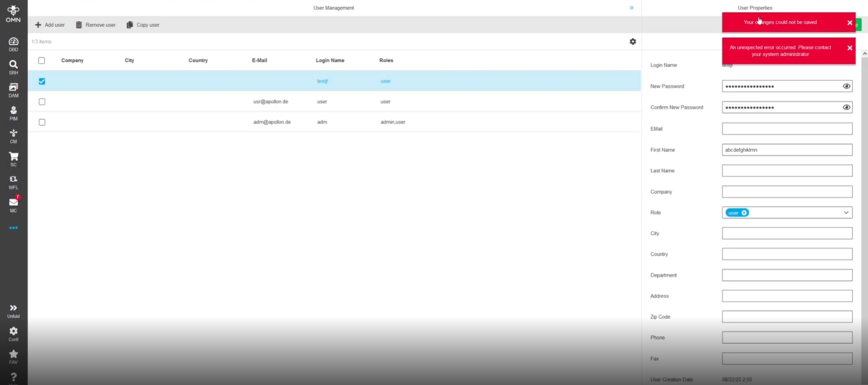Image resolution: width=868 pixels, height=385 pixels.
Task: Collapse the User Management panel with double chevron
Action: pyautogui.click(x=631, y=8)
